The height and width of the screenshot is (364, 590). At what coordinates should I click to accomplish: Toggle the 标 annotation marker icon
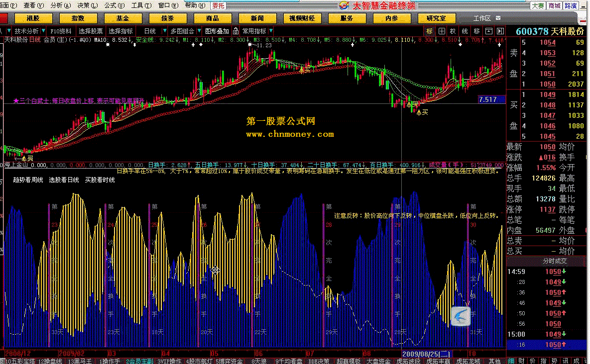pyautogui.click(x=429, y=31)
